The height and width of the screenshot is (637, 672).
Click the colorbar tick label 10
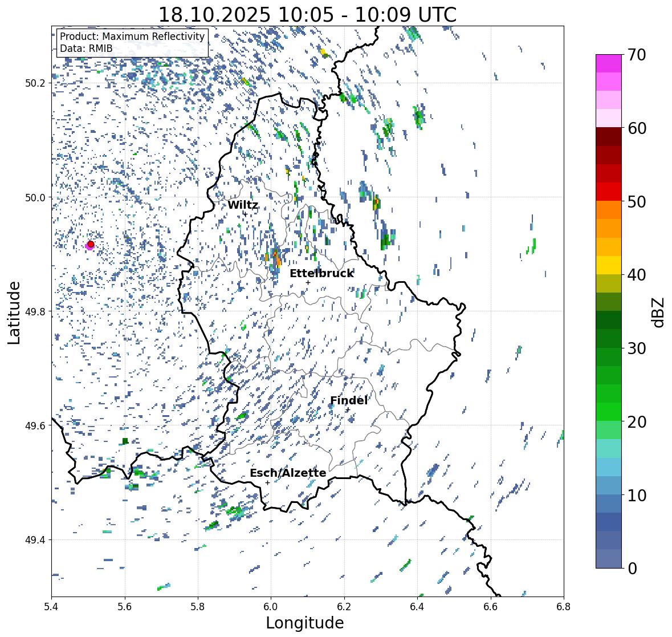point(637,495)
